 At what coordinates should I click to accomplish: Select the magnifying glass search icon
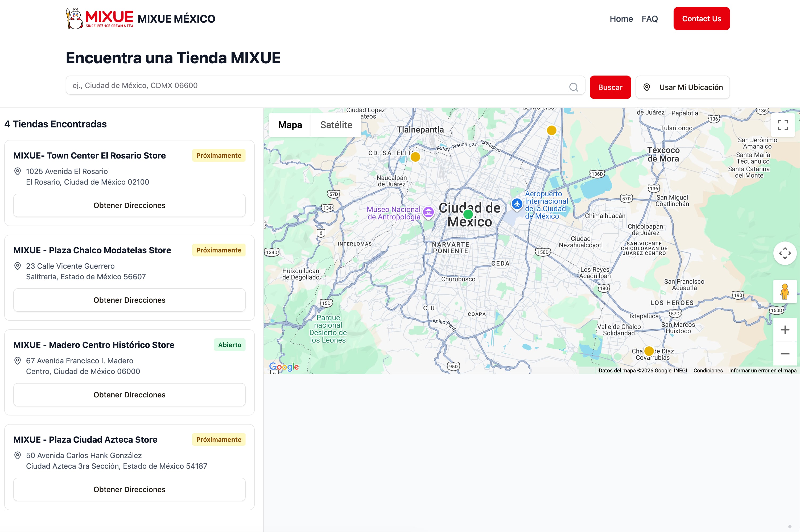[573, 87]
